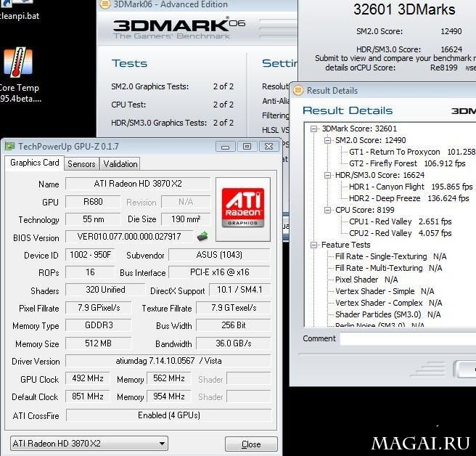Close GPU-Z using the title bar X

(268, 147)
